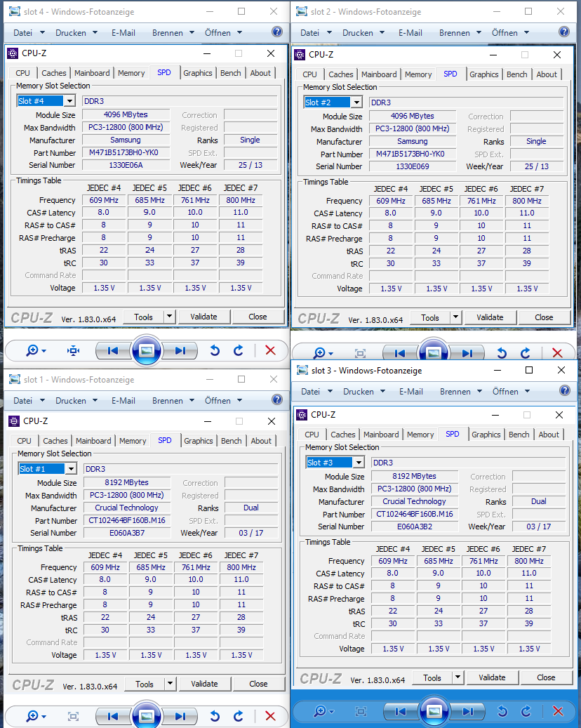Switch to Mainboard tab in slot 2 CPU-Z

(379, 74)
